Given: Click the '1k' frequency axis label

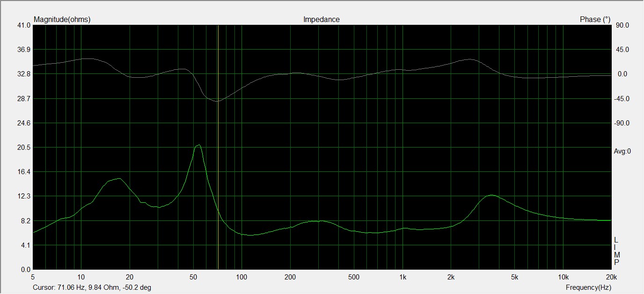Looking at the screenshot, I should (x=402, y=276).
